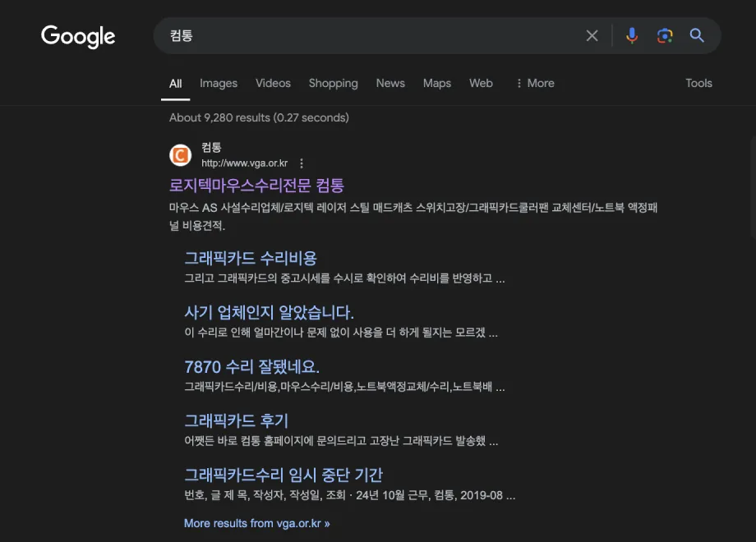This screenshot has width=756, height=542.
Task: Click the Google logo
Action: [78, 37]
